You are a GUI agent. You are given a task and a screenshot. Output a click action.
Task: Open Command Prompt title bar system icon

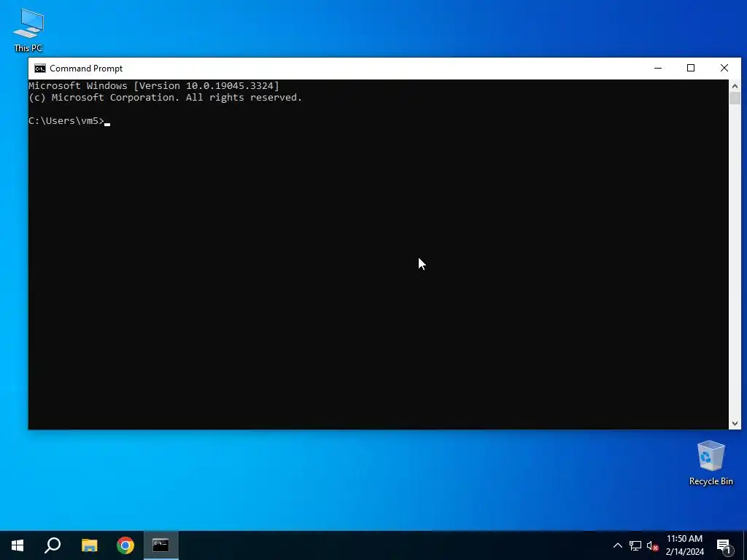40,69
